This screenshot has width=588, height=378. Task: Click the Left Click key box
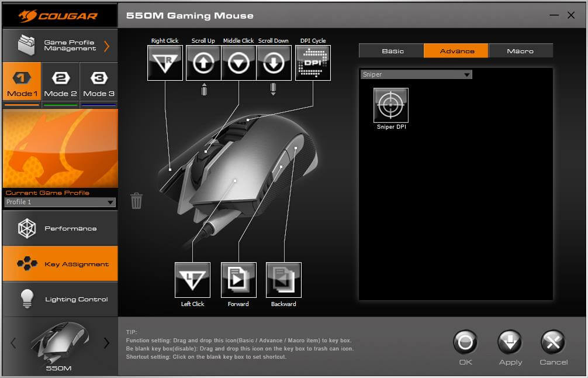pyautogui.click(x=192, y=280)
